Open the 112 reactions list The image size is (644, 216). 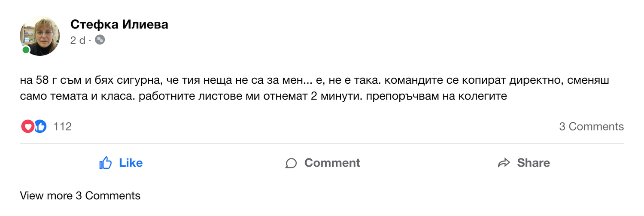(x=62, y=126)
